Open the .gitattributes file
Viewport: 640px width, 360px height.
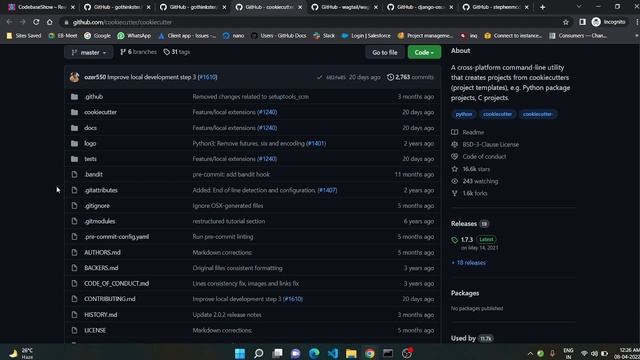(101, 190)
